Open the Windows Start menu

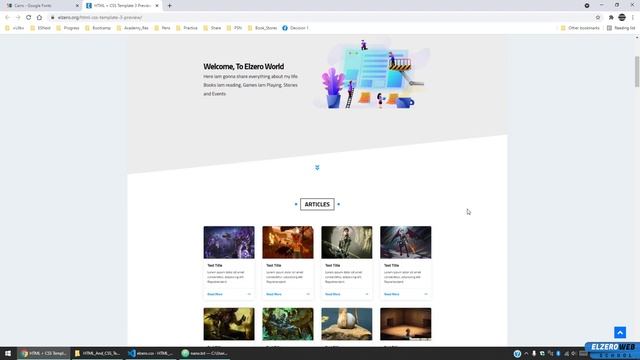coord(8,353)
